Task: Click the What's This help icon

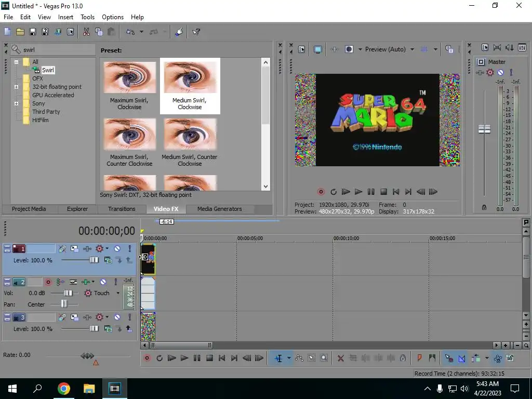Action: coord(196,32)
